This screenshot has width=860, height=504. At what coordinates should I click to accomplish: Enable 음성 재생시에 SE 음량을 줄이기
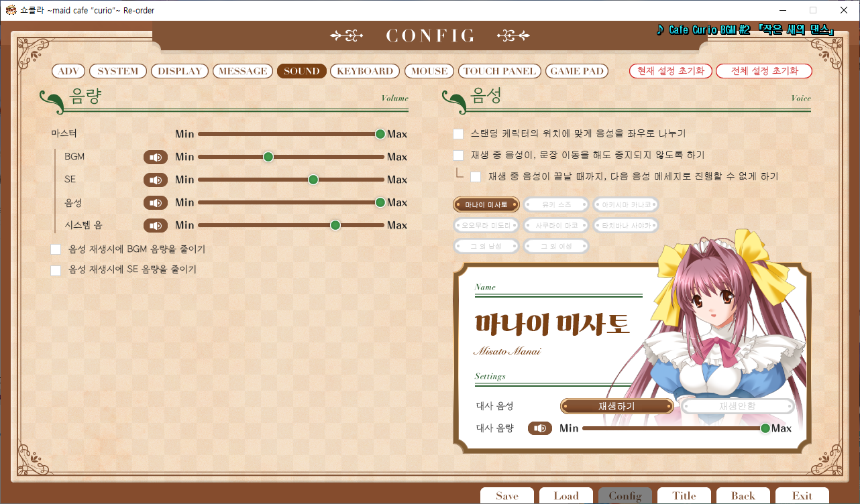(56, 270)
